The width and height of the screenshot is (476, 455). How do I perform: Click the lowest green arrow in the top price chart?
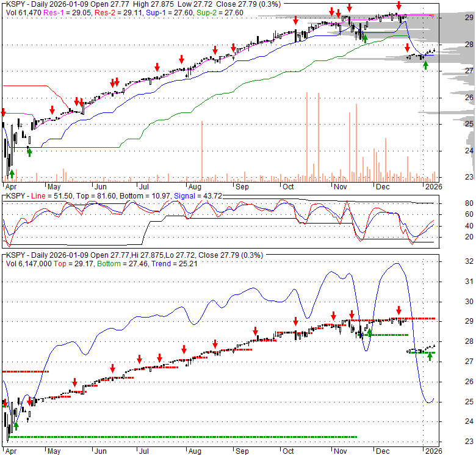click(11, 174)
